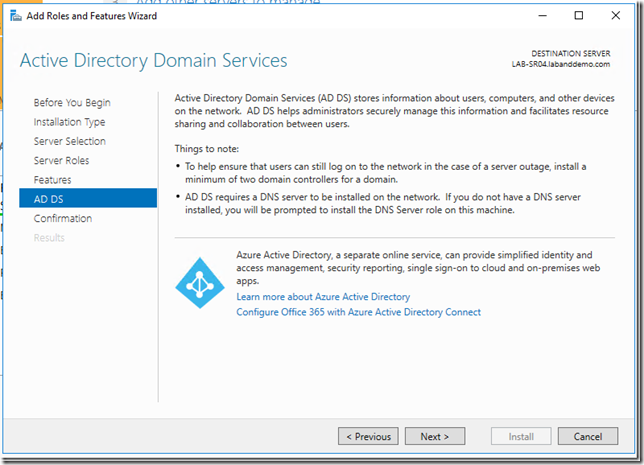The image size is (644, 465).
Task: Click the LAB-SR04.labanddemo.com server name
Action: [x=561, y=64]
